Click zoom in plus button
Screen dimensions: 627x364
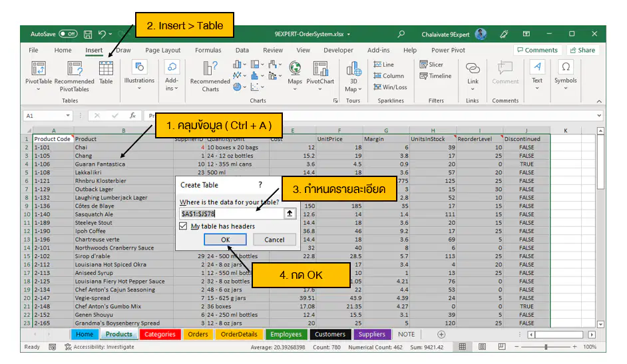pyautogui.click(x=574, y=347)
